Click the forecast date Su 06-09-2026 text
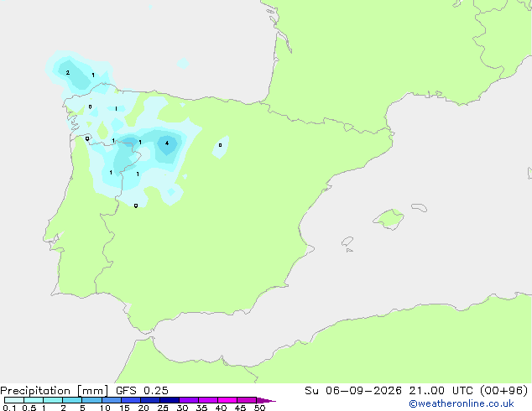The width and height of the screenshot is (532, 411). point(353,391)
